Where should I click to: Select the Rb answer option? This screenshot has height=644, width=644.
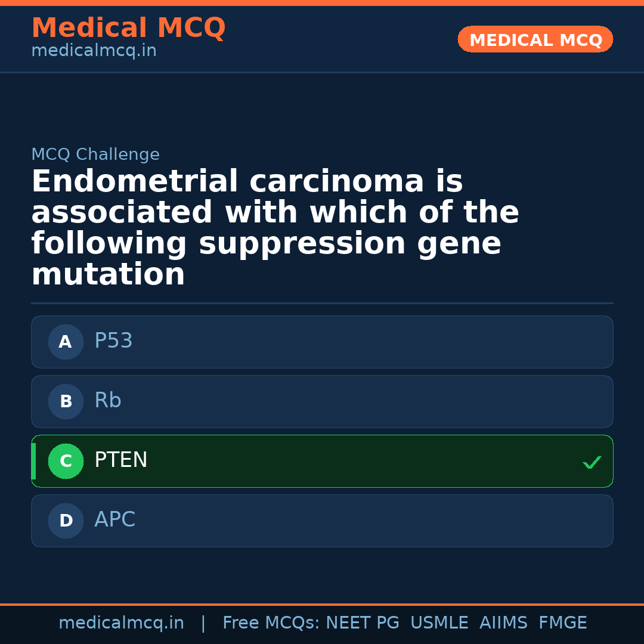pyautogui.click(x=322, y=401)
